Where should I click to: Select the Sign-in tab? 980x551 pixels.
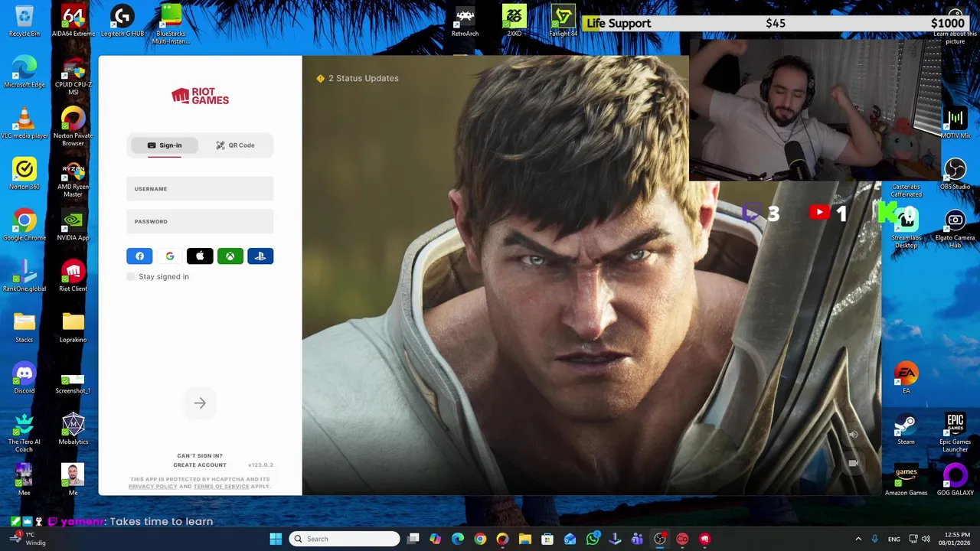pyautogui.click(x=165, y=145)
